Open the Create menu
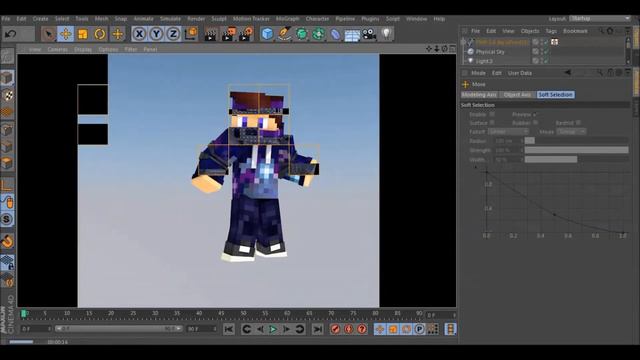 [x=40, y=19]
